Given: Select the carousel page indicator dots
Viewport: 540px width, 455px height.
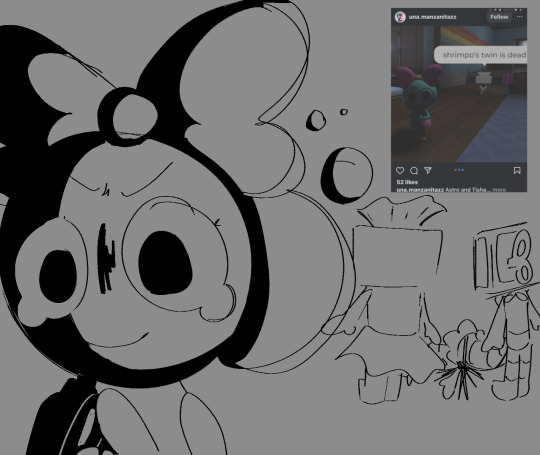Looking at the screenshot, I should coord(459,170).
